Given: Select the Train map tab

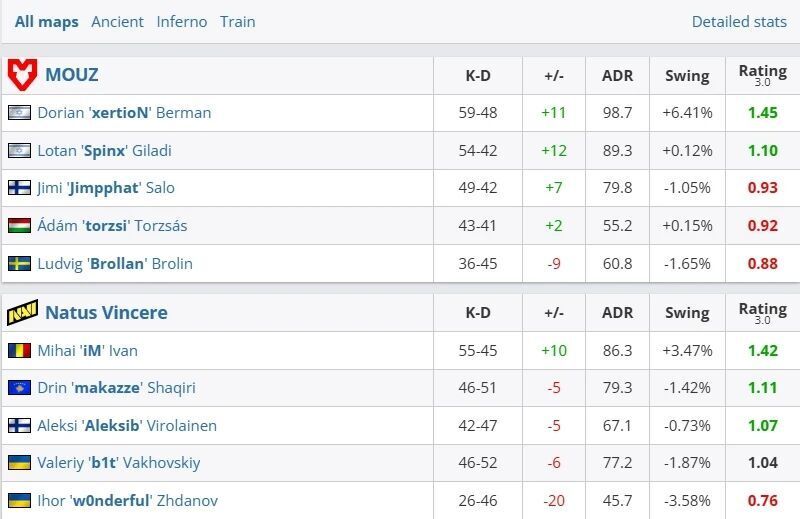Looking at the screenshot, I should 237,21.
